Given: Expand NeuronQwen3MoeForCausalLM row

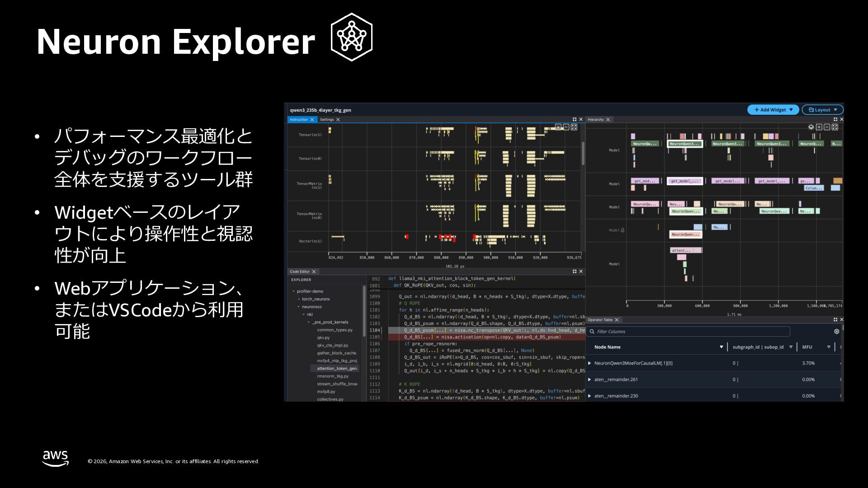Looking at the screenshot, I should point(590,363).
